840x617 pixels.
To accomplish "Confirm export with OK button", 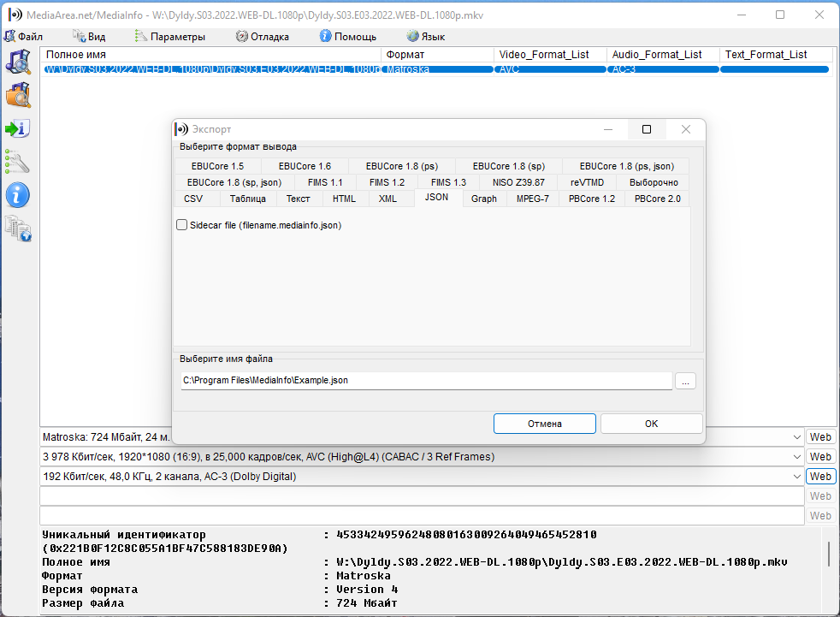I will tap(652, 424).
